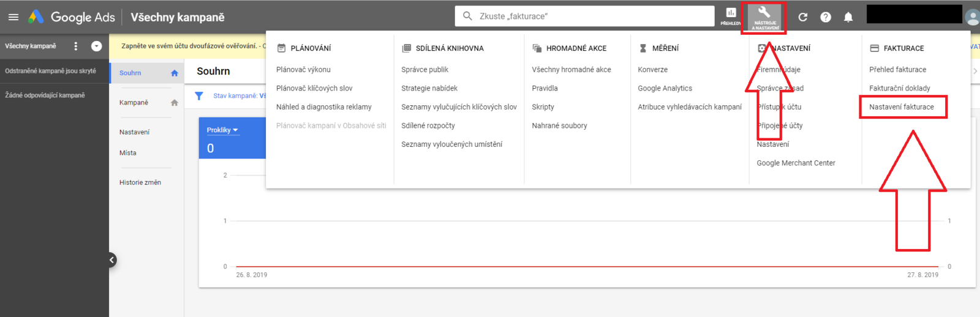Click home icon next to Kampaně
980x317 pixels.
click(175, 103)
